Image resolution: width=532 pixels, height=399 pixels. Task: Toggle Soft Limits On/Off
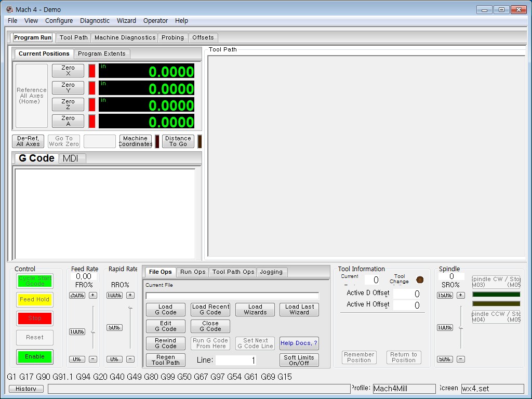tap(299, 360)
